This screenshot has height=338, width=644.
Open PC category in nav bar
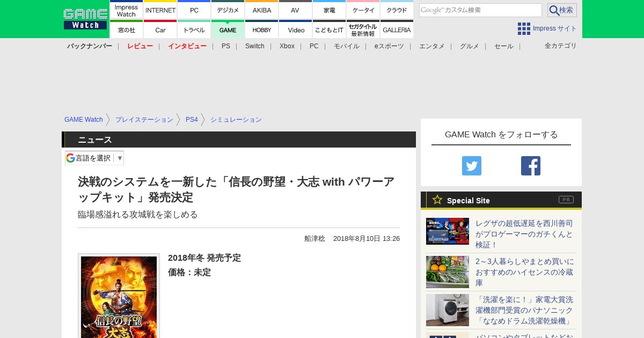[314, 46]
